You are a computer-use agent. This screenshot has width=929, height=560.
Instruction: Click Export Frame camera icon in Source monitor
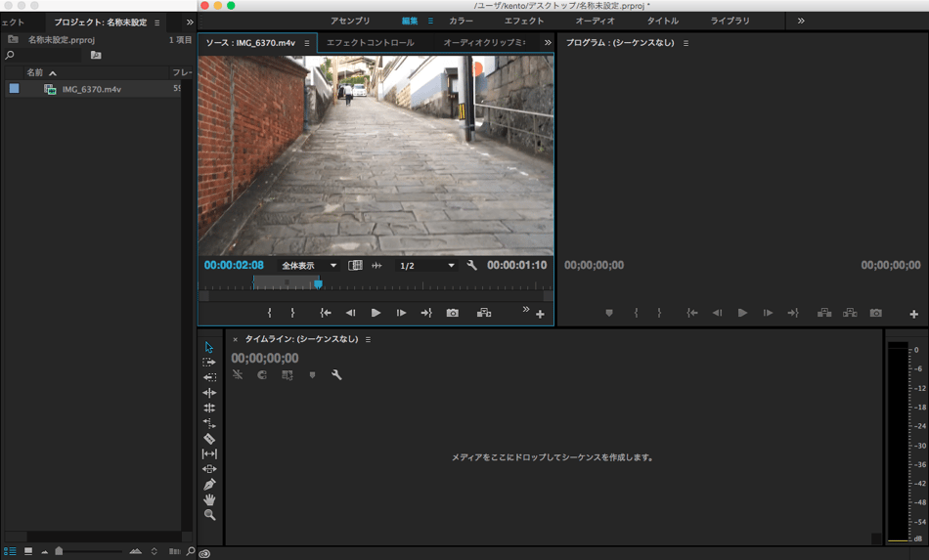point(453,313)
